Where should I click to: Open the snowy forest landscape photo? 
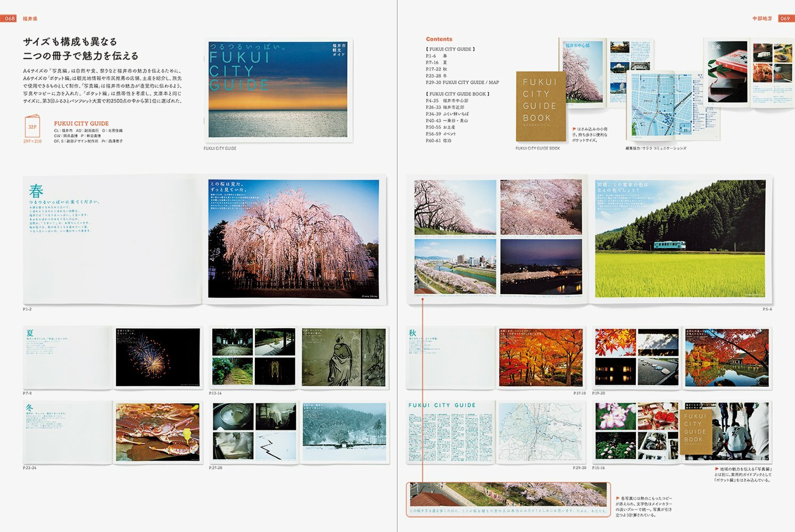click(344, 432)
